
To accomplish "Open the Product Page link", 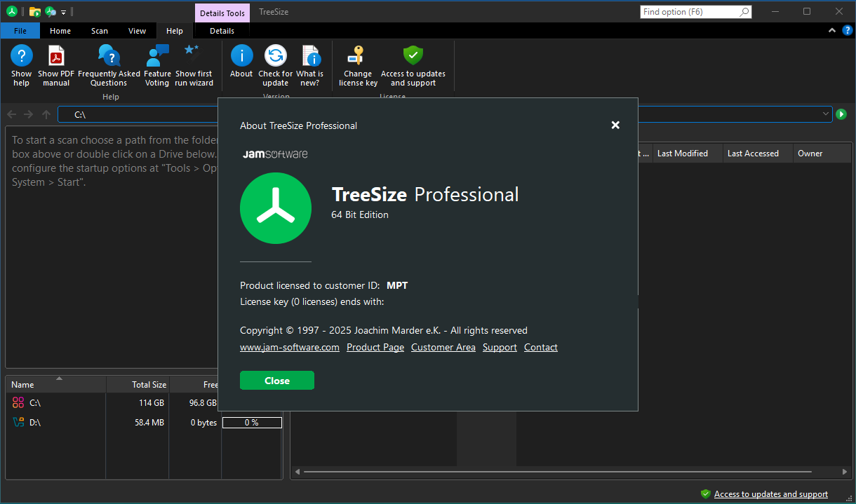I will [x=375, y=347].
